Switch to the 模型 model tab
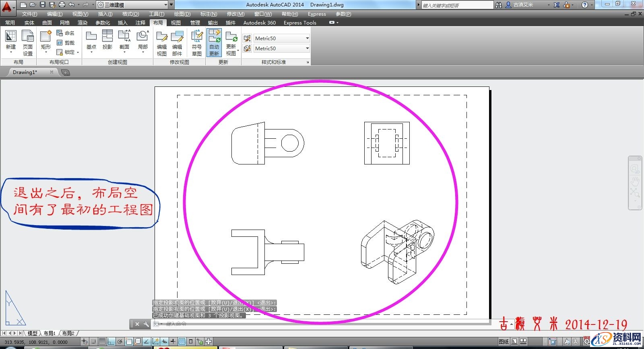Image resolution: width=644 pixels, height=349 pixels. click(32, 333)
